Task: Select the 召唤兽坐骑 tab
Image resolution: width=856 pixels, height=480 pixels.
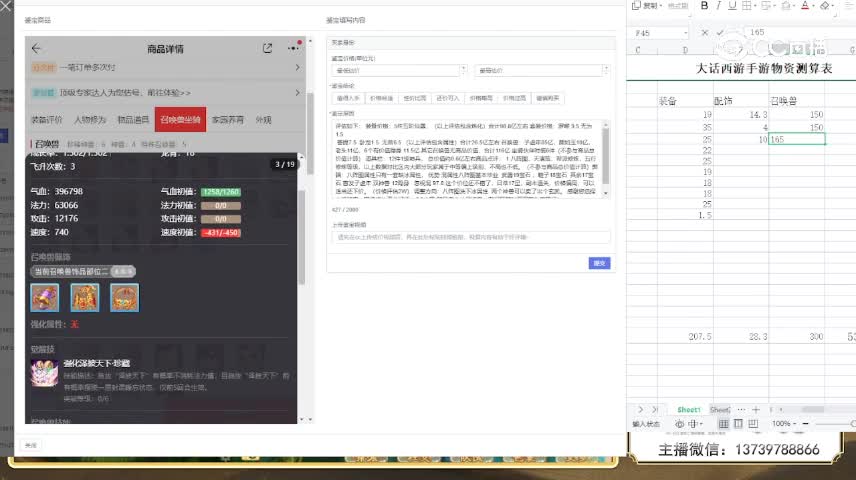Action: coord(180,120)
